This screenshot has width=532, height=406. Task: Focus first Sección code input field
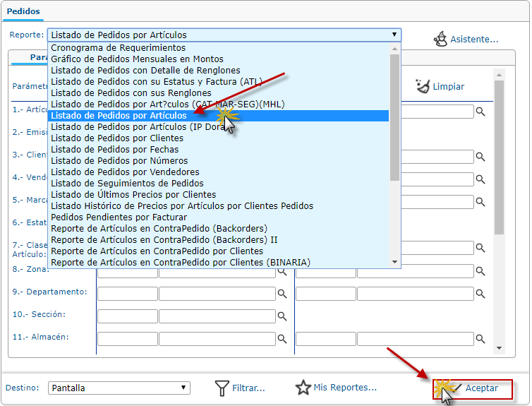[128, 316]
